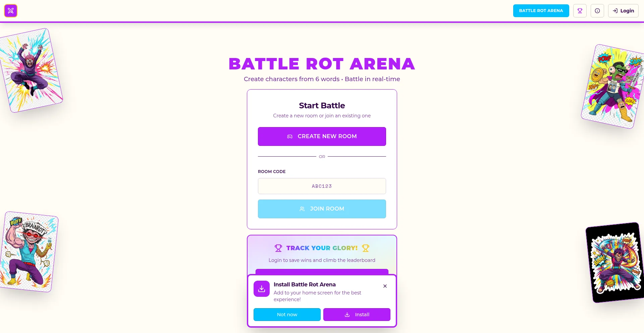Click the right yellow trophy icon
Screen dimensions: 644x333
pos(365,248)
